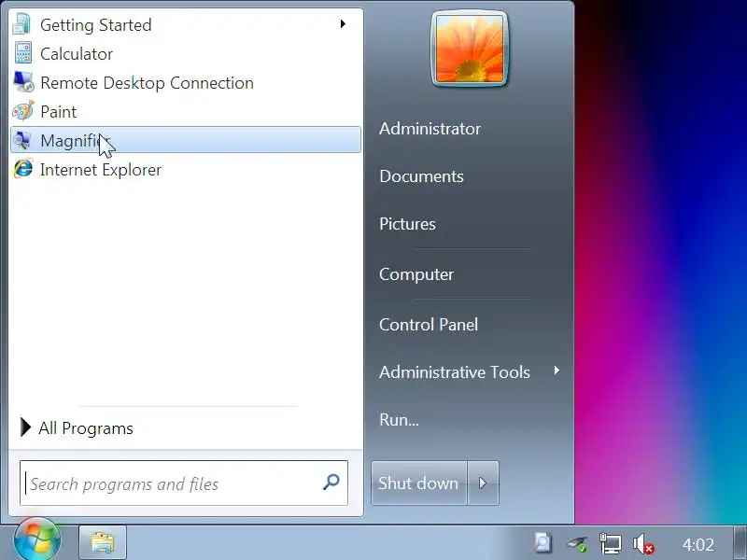
Task: Click the search magnifying glass icon
Action: click(331, 482)
